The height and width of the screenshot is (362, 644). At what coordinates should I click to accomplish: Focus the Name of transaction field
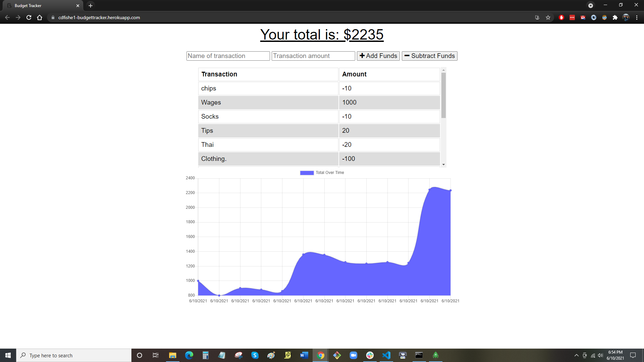click(228, 56)
